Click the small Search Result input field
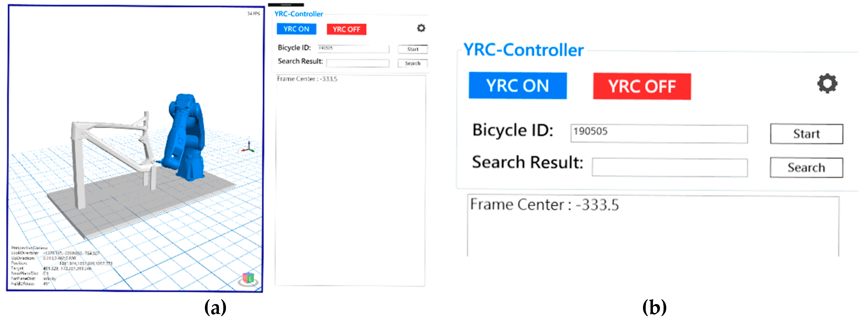Image resolution: width=868 pixels, height=321 pixels. pyautogui.click(x=358, y=63)
